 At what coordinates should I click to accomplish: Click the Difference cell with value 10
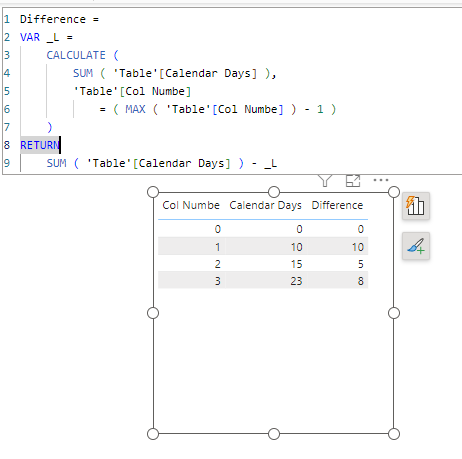(x=357, y=247)
